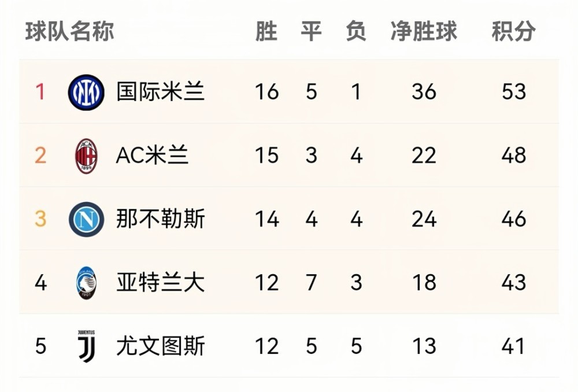This screenshot has width=578, height=392.
Task: Click the Inter Milan club logo
Action: [x=86, y=92]
